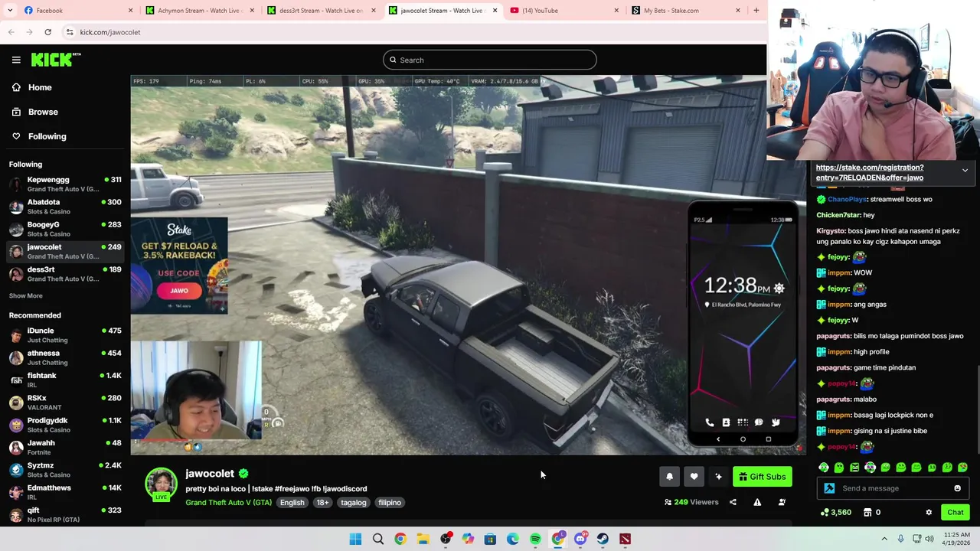
Task: Click the Gift Subs button
Action: pos(762,477)
